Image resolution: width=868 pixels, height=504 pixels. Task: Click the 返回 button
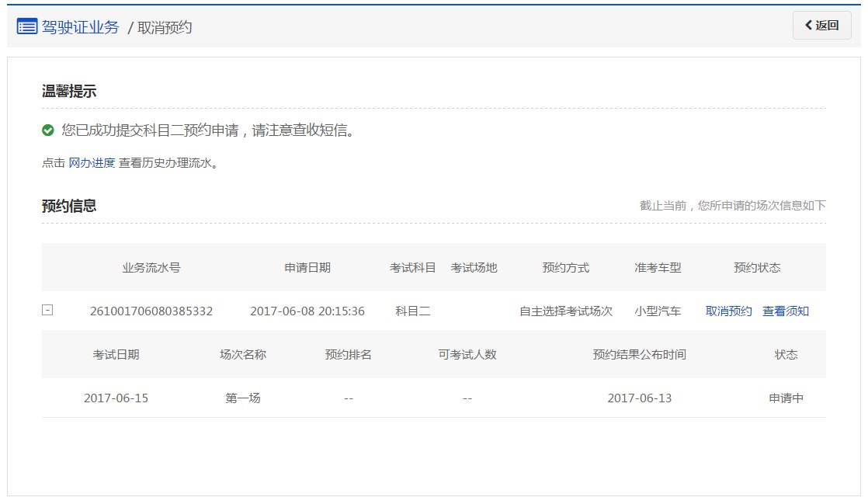click(821, 26)
